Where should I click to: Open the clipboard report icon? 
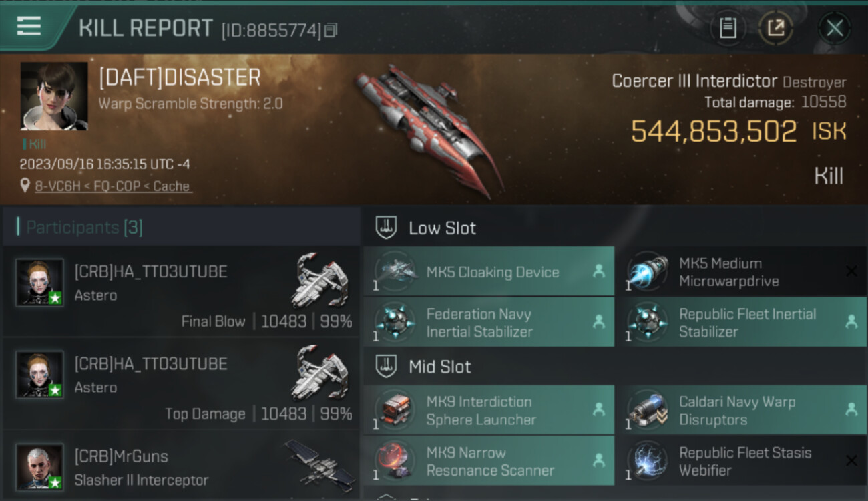coord(728,28)
